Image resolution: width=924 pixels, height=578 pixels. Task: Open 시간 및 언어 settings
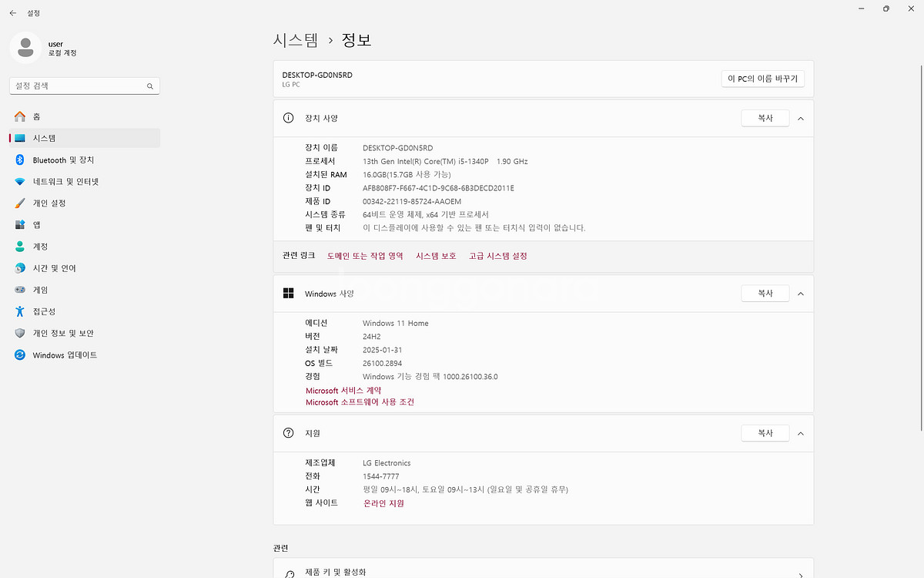coord(85,268)
